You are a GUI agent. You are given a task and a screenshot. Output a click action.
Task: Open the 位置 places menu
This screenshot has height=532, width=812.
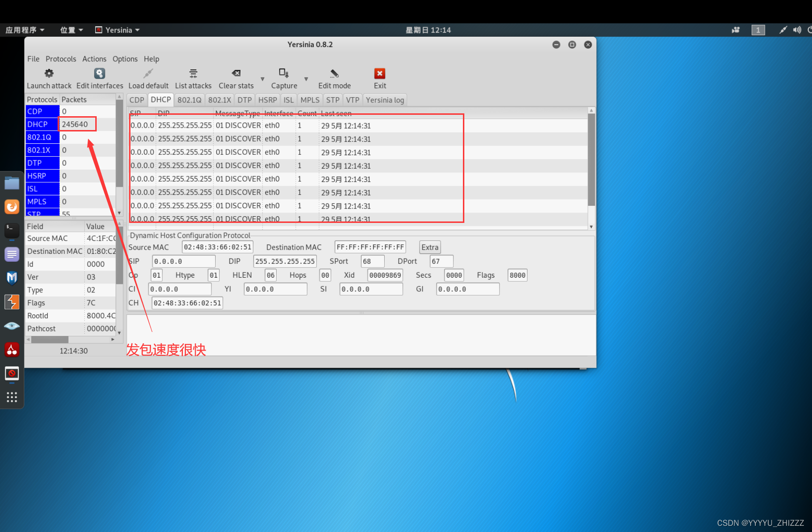coord(71,30)
